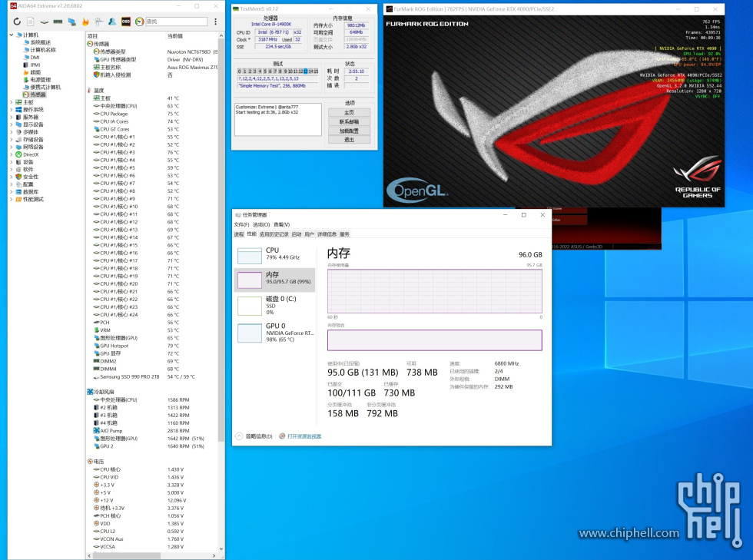Click the 软件 icon in the tree

coord(18,170)
